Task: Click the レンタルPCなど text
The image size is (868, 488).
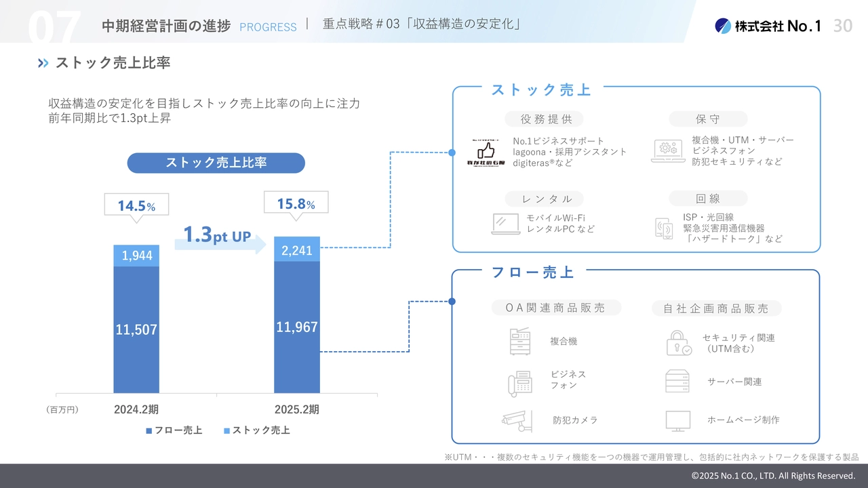Action: [560, 229]
